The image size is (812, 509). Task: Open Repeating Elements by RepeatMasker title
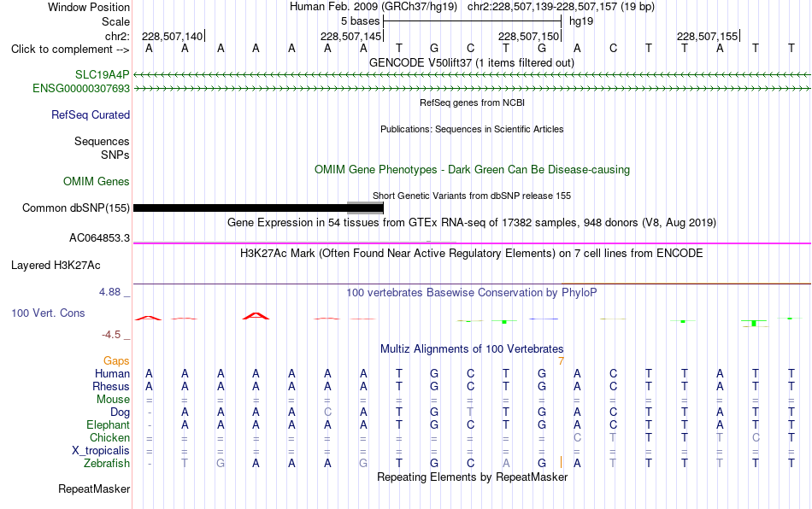click(472, 477)
